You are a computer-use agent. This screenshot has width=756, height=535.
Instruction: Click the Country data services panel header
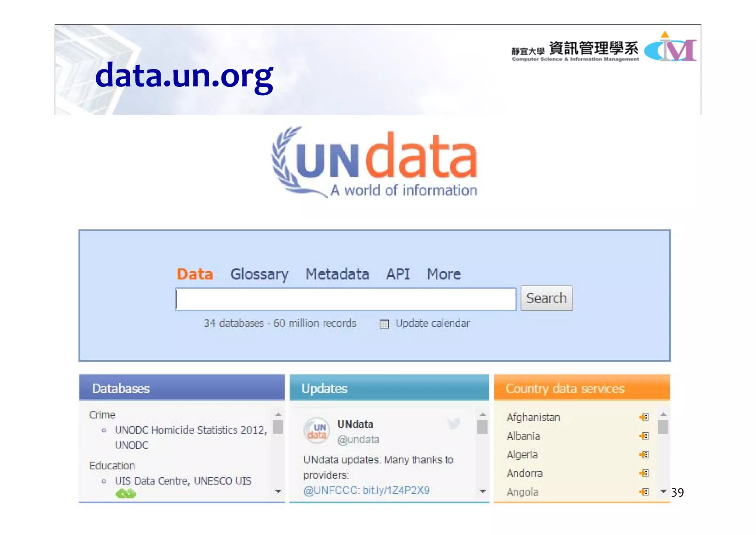point(582,388)
